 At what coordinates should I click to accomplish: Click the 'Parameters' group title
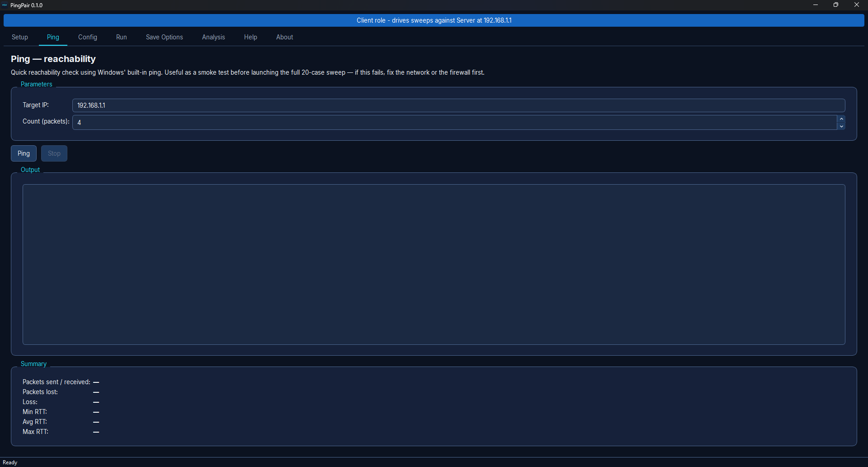click(x=37, y=84)
